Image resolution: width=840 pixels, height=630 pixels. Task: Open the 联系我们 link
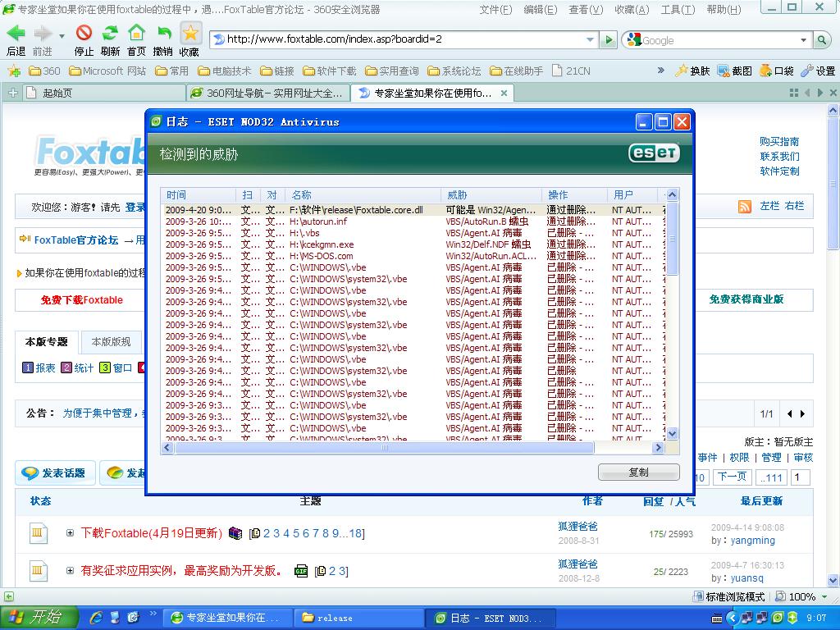tap(779, 157)
